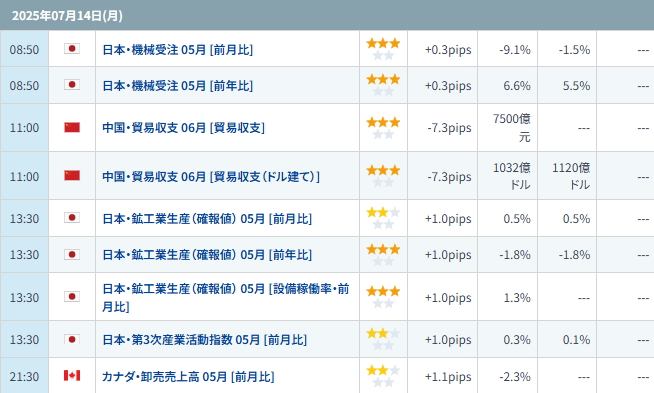Click star rating for 機械受注 前月比

click(x=383, y=49)
